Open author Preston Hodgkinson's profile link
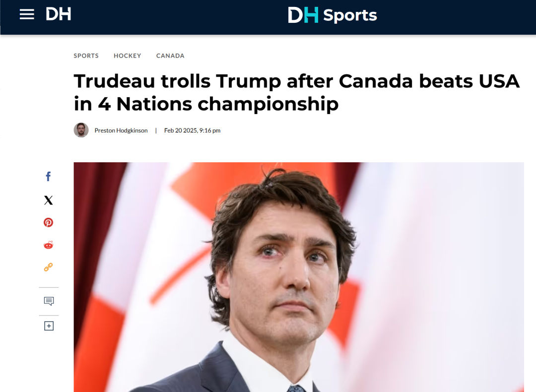This screenshot has width=536, height=392. tap(121, 130)
